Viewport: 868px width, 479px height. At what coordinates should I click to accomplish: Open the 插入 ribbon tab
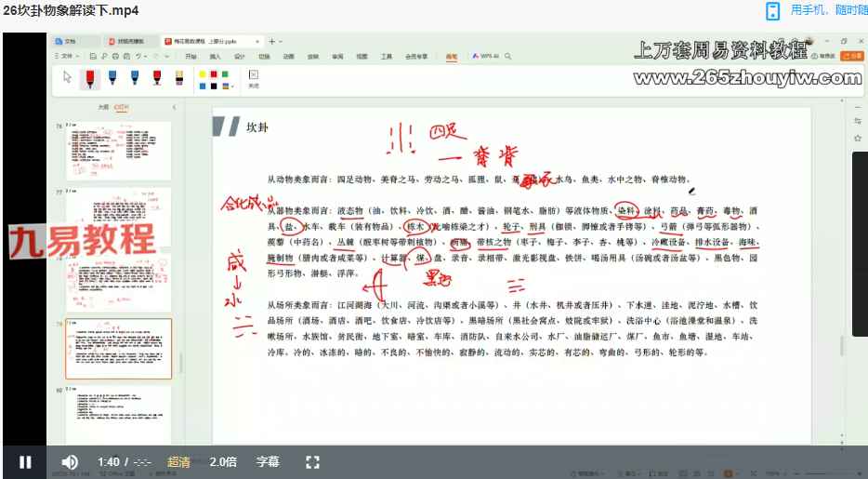pos(215,57)
